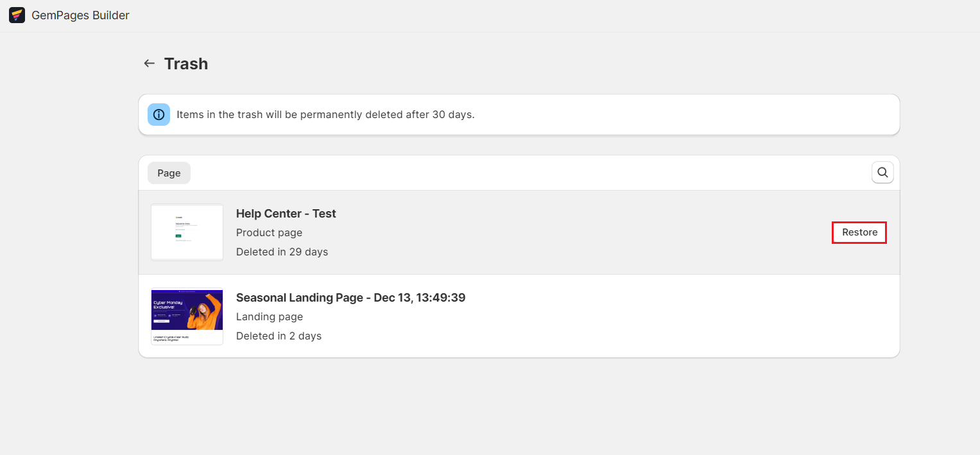This screenshot has height=455, width=980.
Task: Click the Trash page heading
Action: pyautogui.click(x=186, y=63)
